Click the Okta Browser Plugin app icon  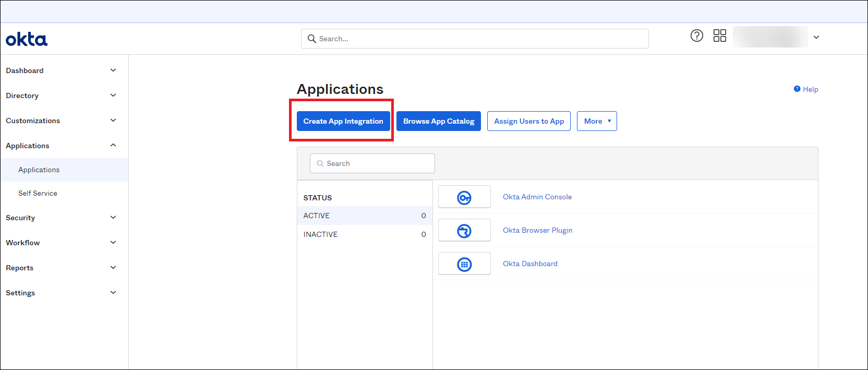[464, 231]
